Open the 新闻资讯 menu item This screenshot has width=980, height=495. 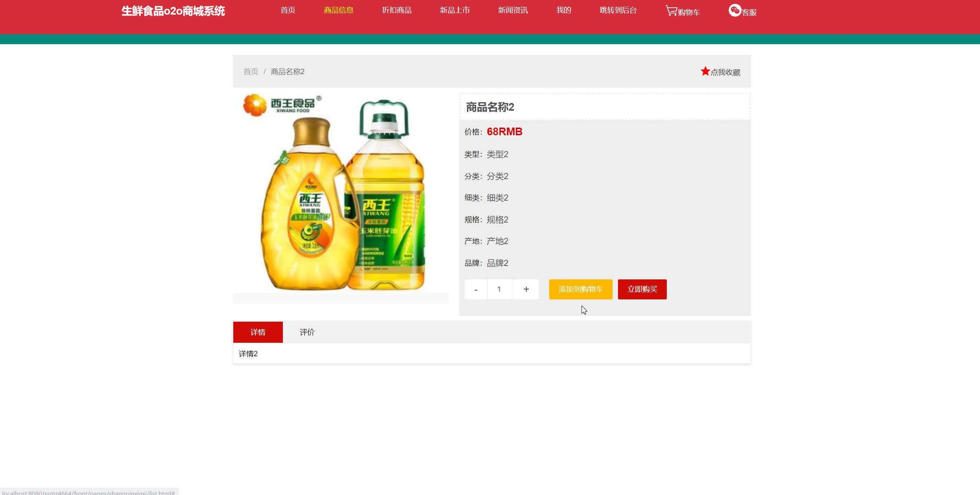pyautogui.click(x=513, y=10)
